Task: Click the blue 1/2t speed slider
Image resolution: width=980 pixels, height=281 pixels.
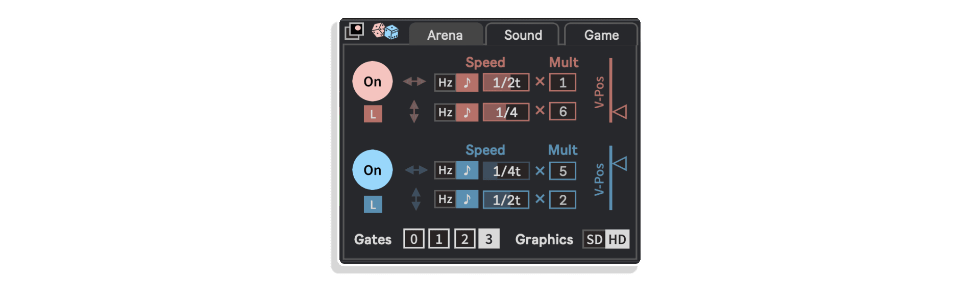Action: pyautogui.click(x=506, y=200)
